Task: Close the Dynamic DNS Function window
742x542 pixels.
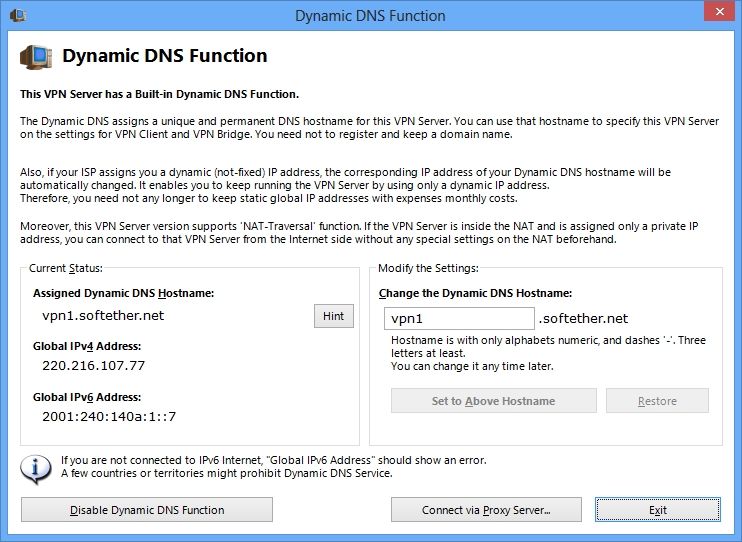Action: pyautogui.click(x=719, y=11)
